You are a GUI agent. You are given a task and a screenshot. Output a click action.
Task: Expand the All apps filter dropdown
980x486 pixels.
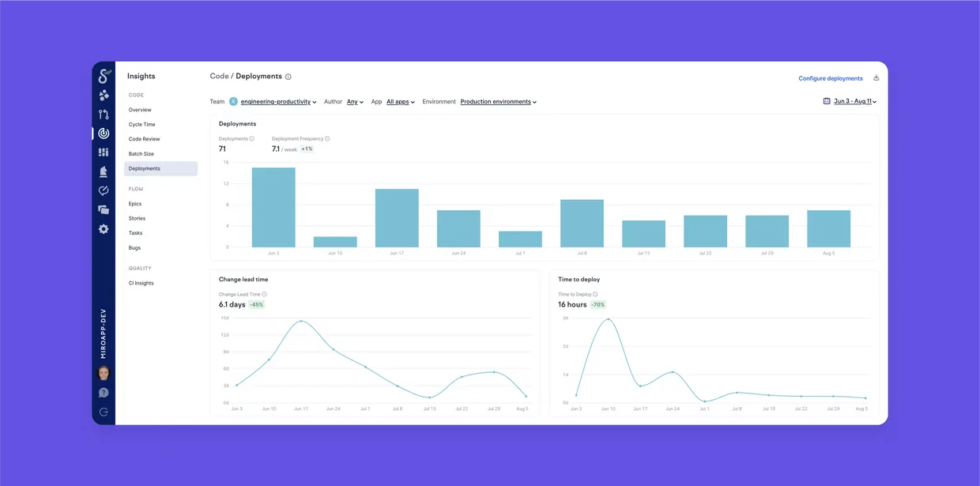coord(401,102)
